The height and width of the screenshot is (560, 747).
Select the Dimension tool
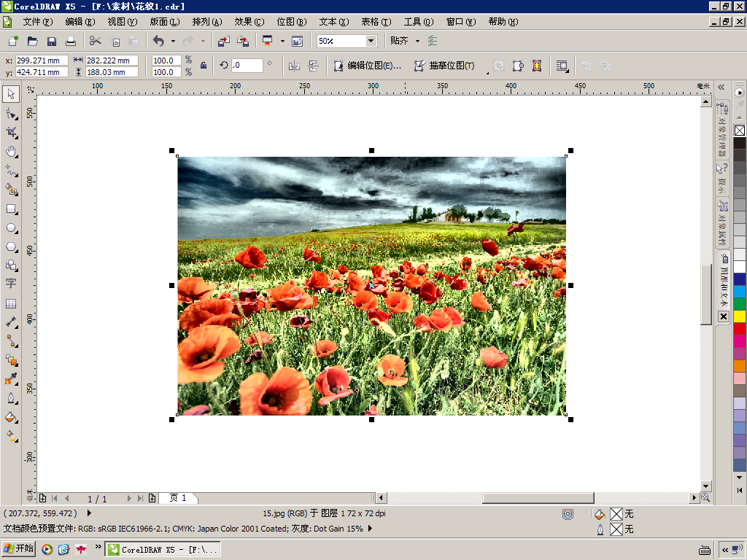(x=11, y=322)
